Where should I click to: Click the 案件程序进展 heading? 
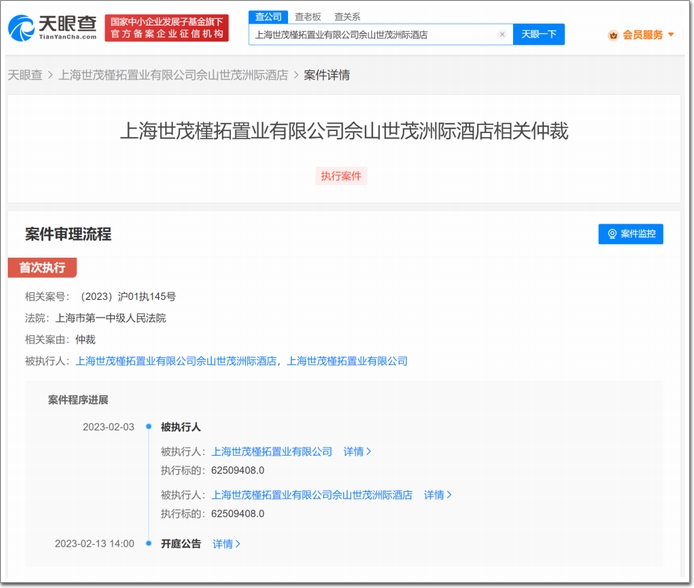click(x=78, y=400)
